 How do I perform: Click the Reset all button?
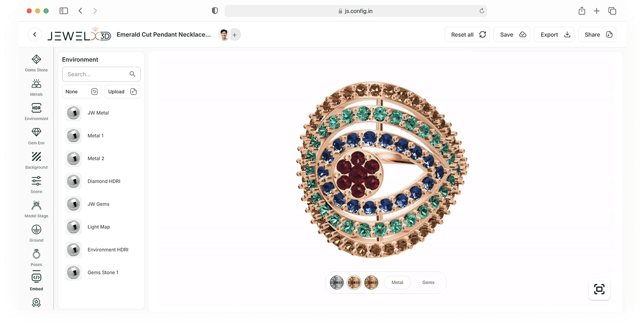coord(467,35)
